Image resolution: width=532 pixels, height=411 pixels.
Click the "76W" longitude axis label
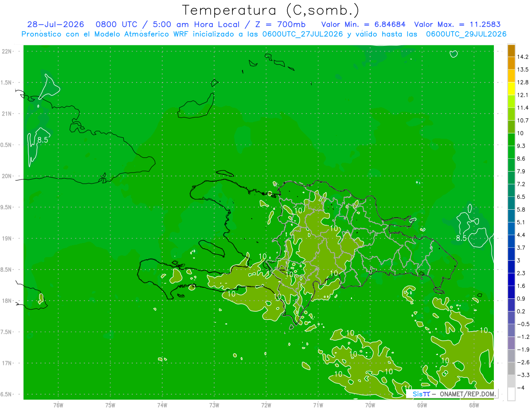[58, 405]
